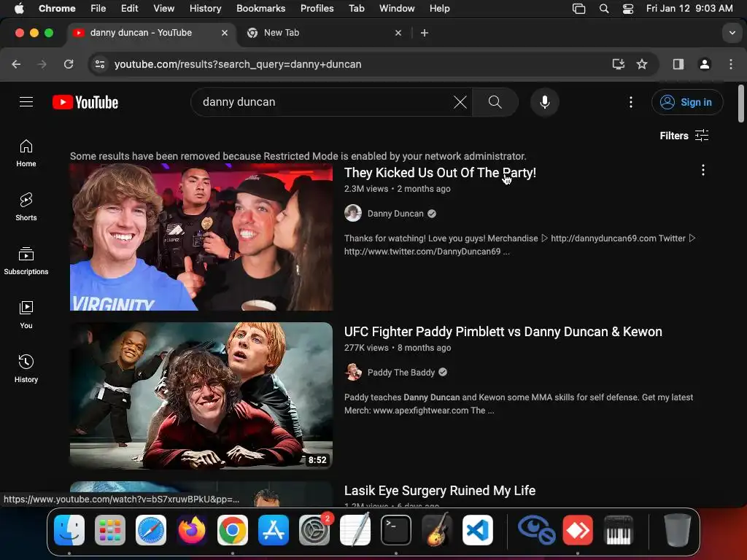Open the Bookmarks menu
This screenshot has height=560, width=747.
pos(260,8)
